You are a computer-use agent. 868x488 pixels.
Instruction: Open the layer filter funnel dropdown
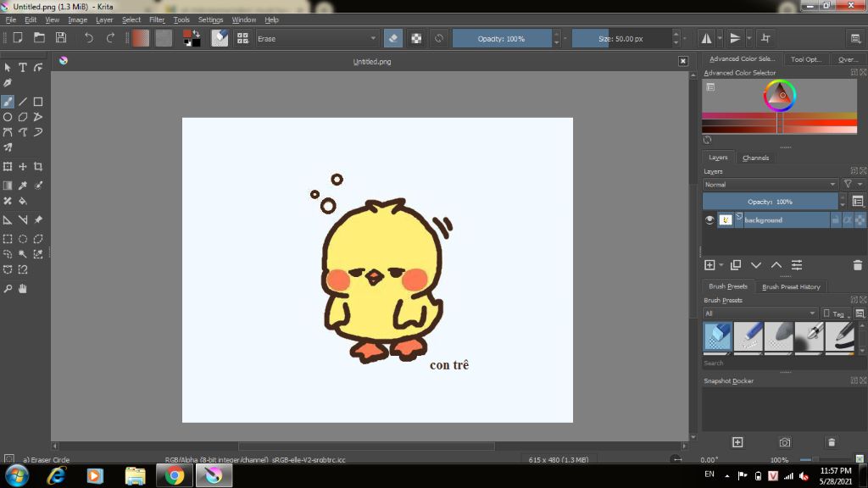tap(853, 184)
